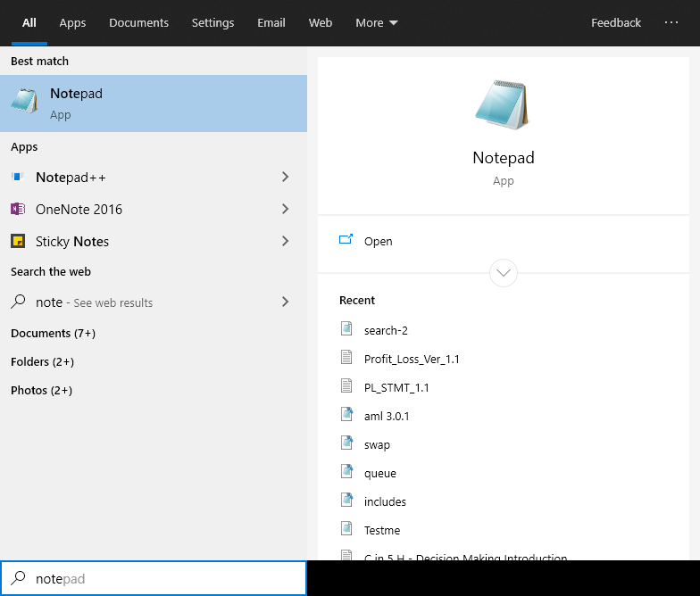Switch to the Apps filter tab
The width and height of the screenshot is (700, 596).
pos(72,23)
